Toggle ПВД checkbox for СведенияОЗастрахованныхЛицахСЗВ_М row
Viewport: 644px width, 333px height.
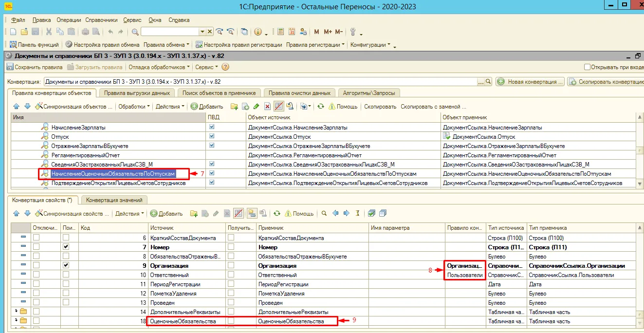[x=212, y=164]
